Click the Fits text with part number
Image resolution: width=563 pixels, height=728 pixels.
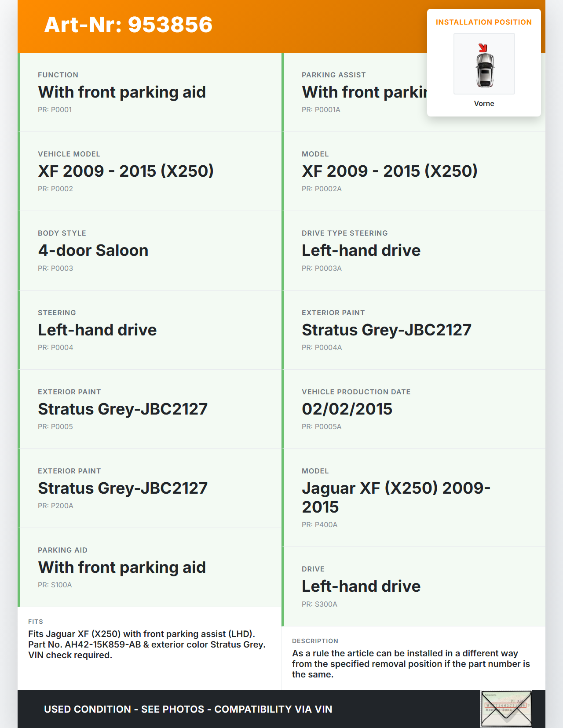pos(147,644)
